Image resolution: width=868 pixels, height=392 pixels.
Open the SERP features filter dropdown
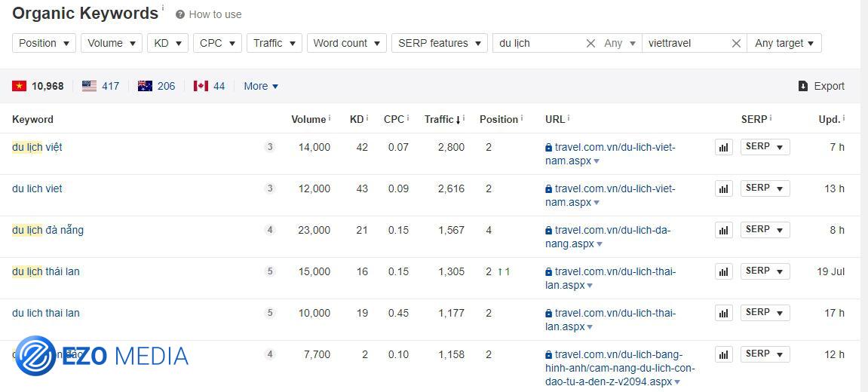[x=440, y=43]
